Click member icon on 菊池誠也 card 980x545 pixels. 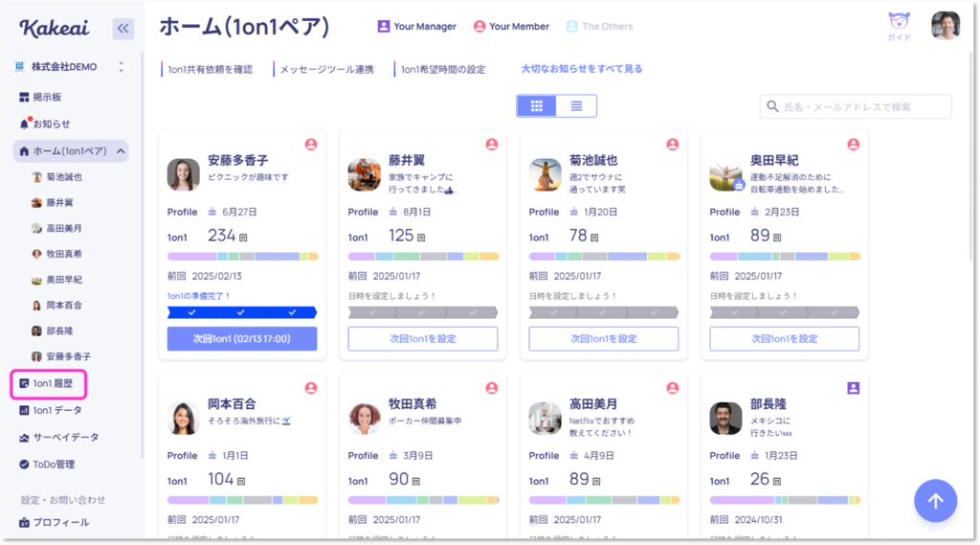pyautogui.click(x=673, y=145)
